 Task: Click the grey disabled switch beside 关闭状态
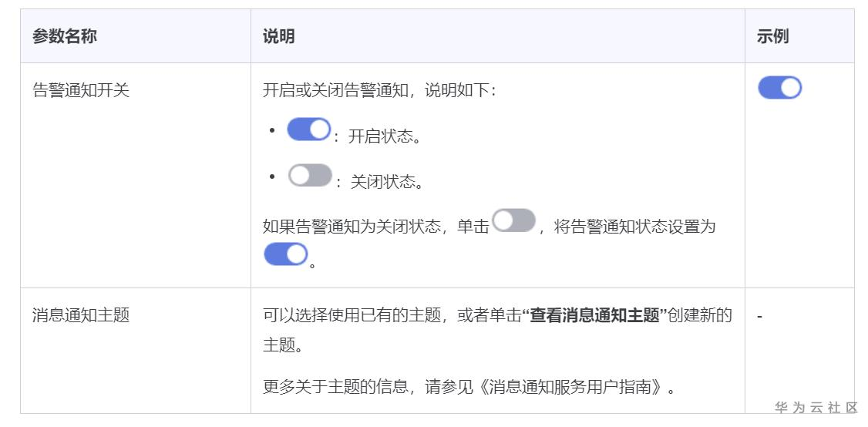[x=310, y=176]
